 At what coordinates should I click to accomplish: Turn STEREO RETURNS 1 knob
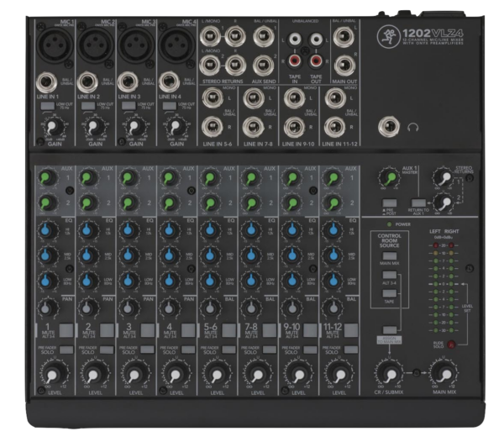(x=444, y=178)
